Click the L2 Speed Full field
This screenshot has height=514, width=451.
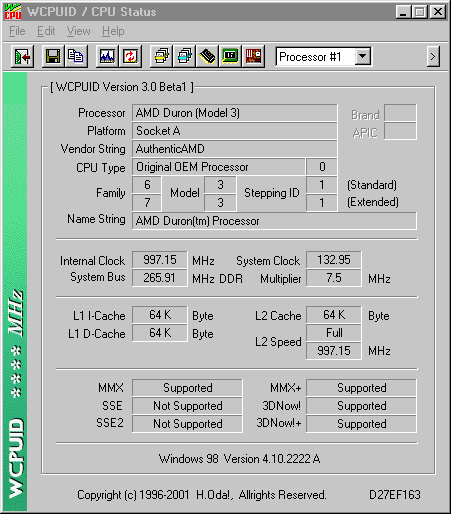(x=334, y=333)
